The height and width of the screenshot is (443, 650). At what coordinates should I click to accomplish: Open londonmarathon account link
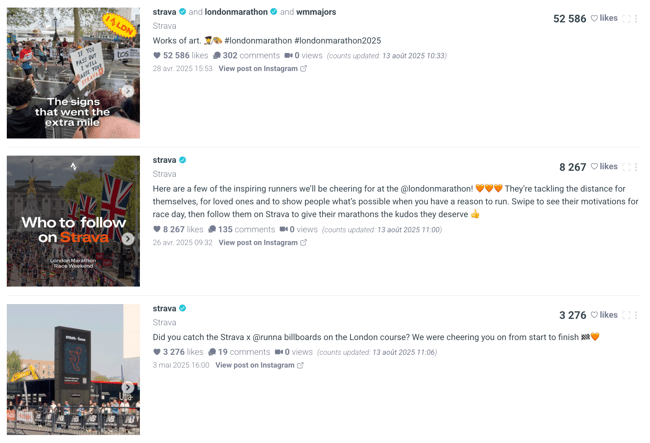click(236, 12)
